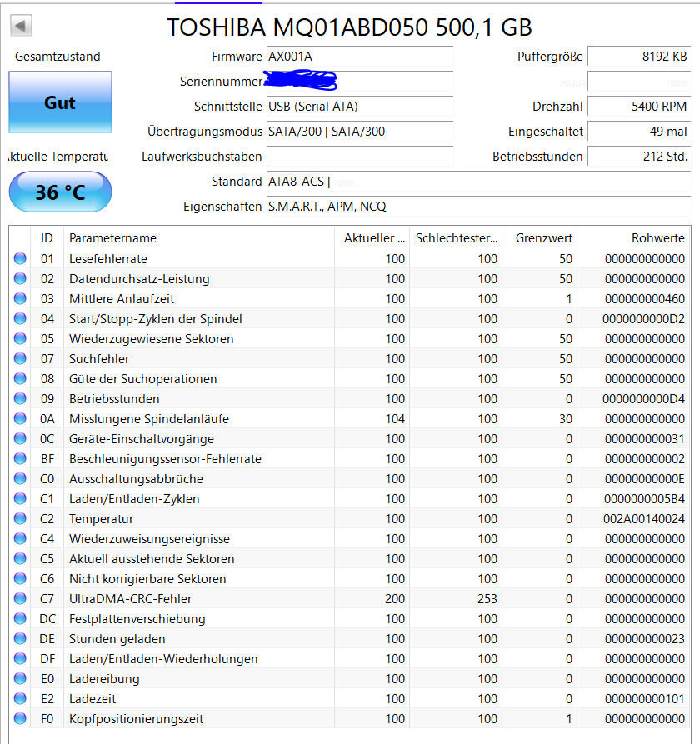Click the status dot for Laden/Entladen-Wiederholungen
The height and width of the screenshot is (744, 700).
tap(20, 658)
